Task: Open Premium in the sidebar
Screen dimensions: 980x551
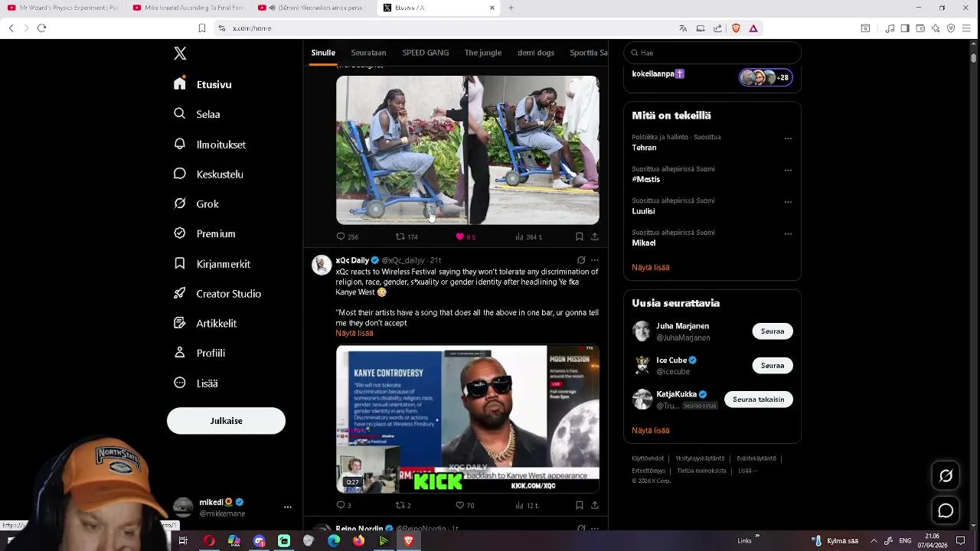Action: (x=204, y=233)
